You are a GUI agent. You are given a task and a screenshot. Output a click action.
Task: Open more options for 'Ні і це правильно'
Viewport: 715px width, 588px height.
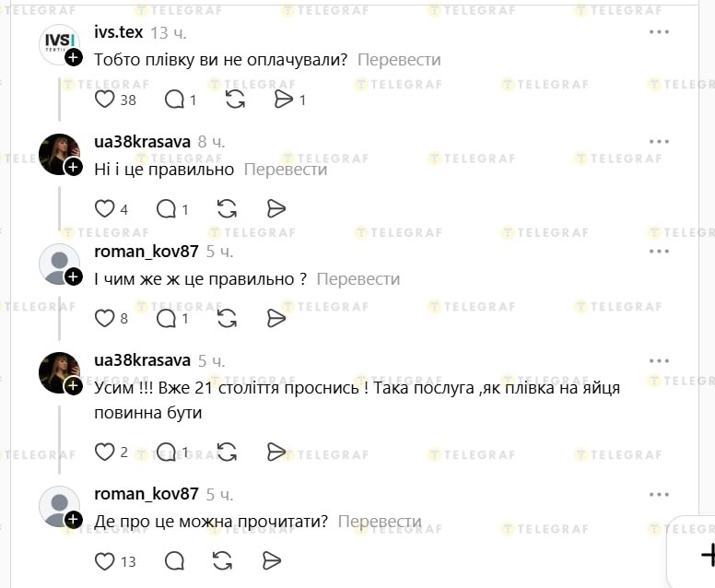(659, 142)
